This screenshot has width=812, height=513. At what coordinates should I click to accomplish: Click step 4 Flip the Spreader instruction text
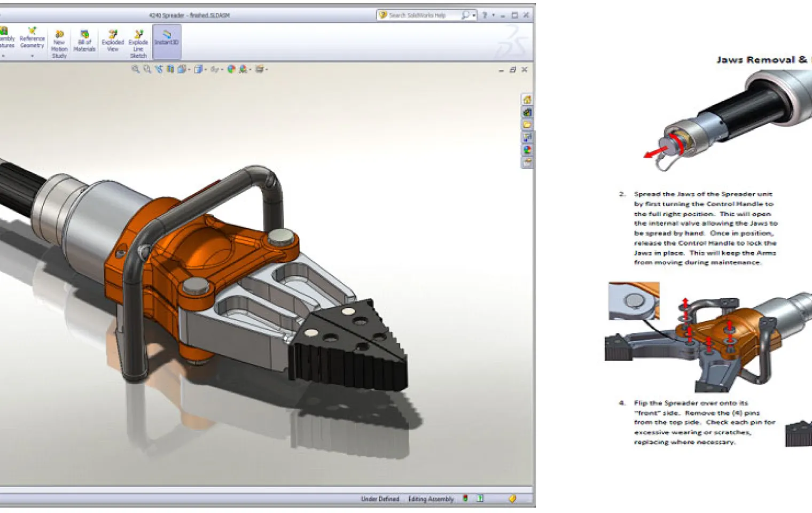click(704, 422)
